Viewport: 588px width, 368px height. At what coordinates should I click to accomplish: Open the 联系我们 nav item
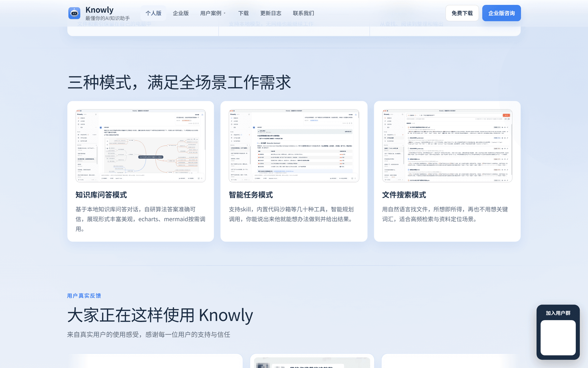point(303,13)
